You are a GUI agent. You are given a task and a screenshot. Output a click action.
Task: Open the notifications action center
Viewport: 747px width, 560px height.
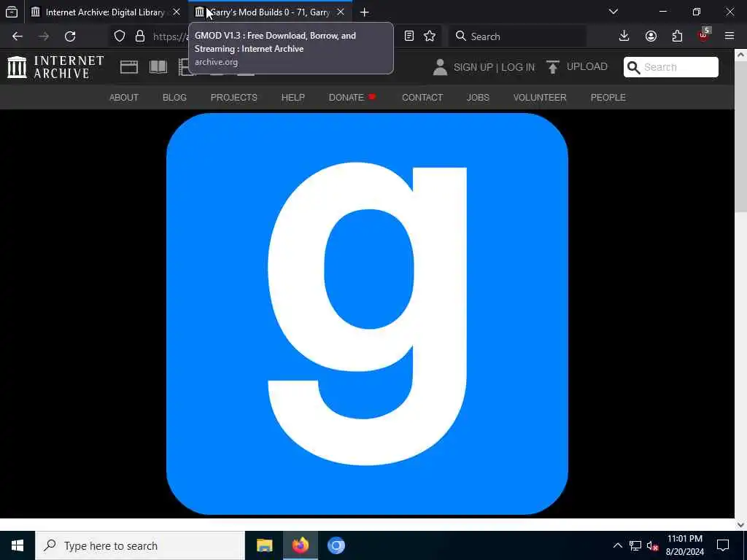pyautogui.click(x=723, y=545)
